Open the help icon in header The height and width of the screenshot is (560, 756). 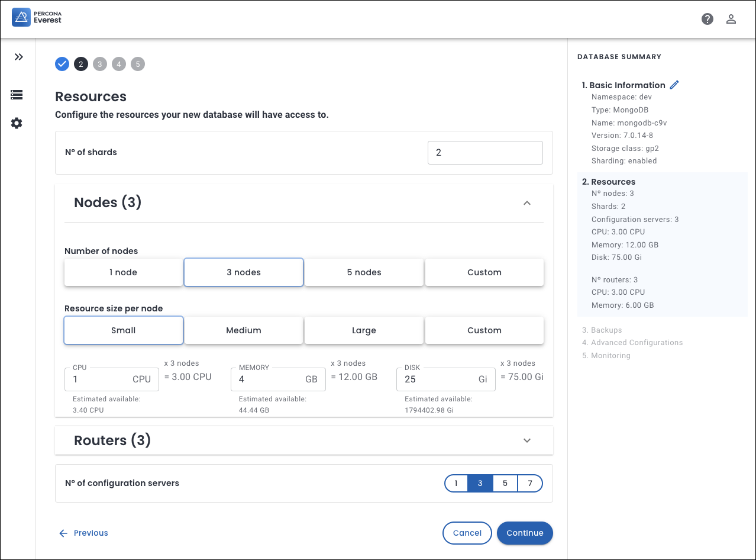tap(707, 19)
